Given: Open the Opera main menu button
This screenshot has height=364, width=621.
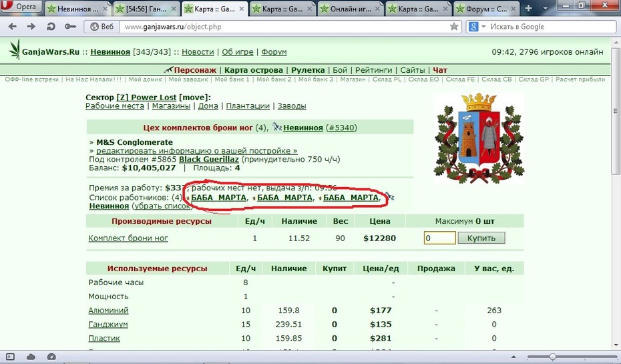Looking at the screenshot, I should click(21, 7).
